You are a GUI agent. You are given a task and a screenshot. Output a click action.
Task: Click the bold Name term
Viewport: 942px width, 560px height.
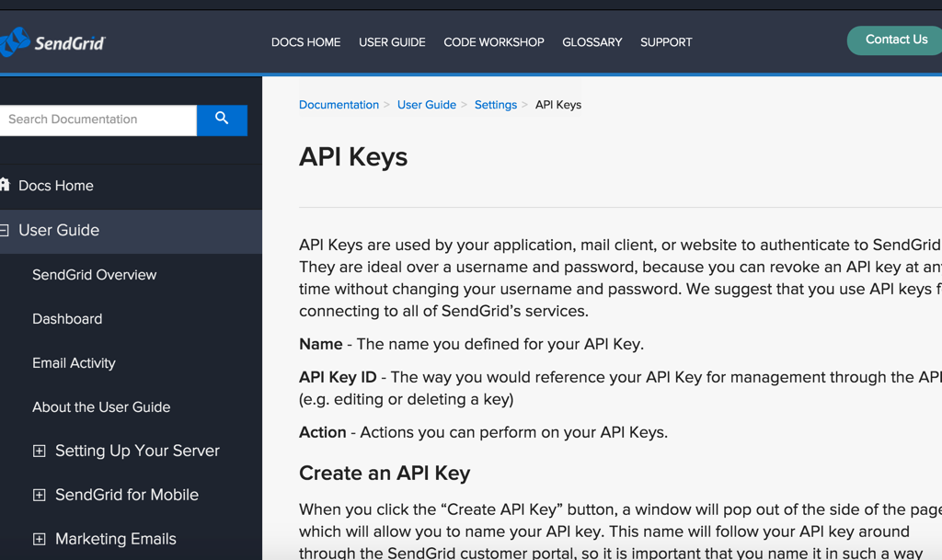pyautogui.click(x=321, y=345)
